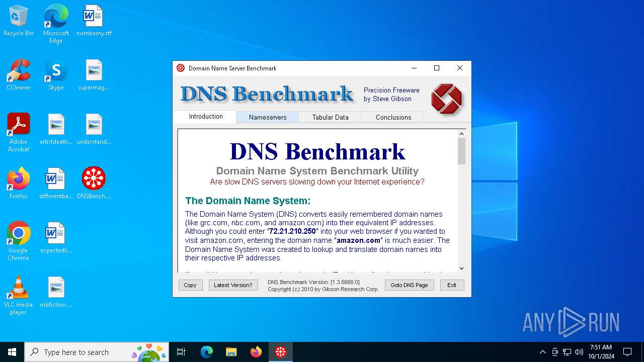Click 'Precision Freeware' header text

[391, 90]
